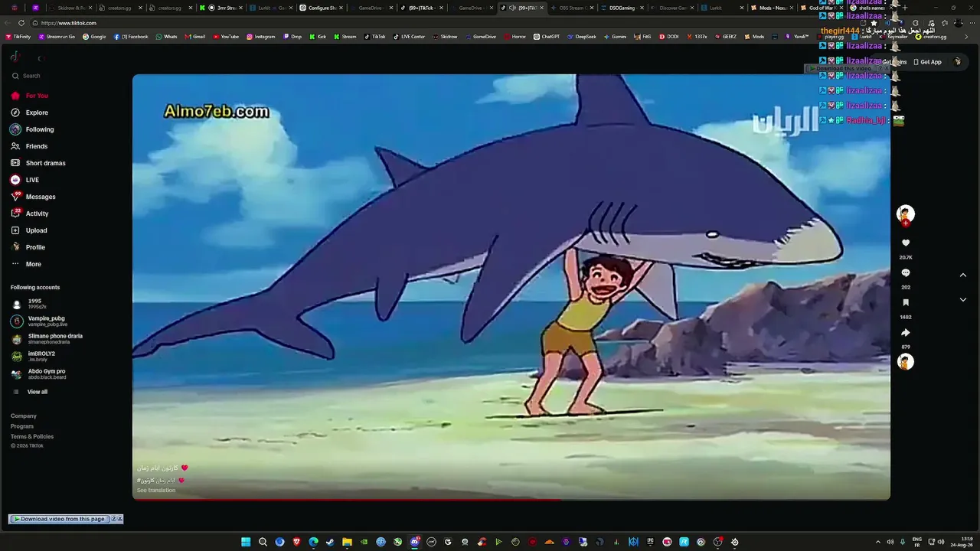
Task: Open followed account imBROLY2
Action: [x=33, y=356]
